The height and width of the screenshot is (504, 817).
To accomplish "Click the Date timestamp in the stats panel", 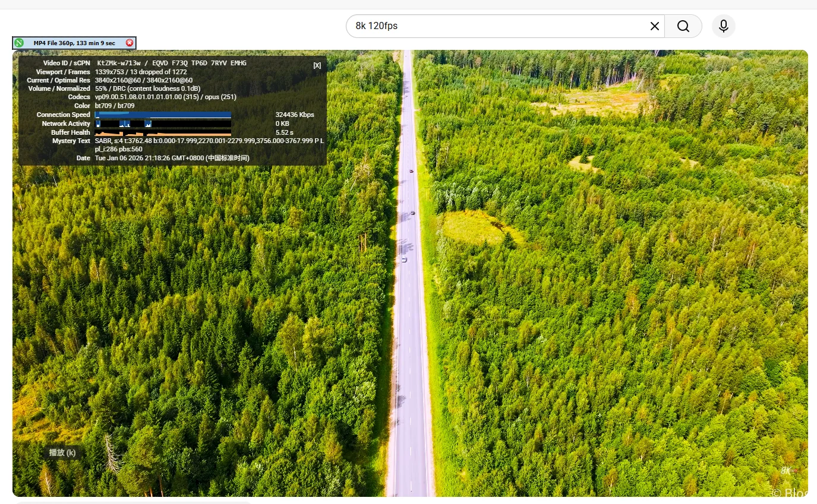I will pyautogui.click(x=172, y=158).
